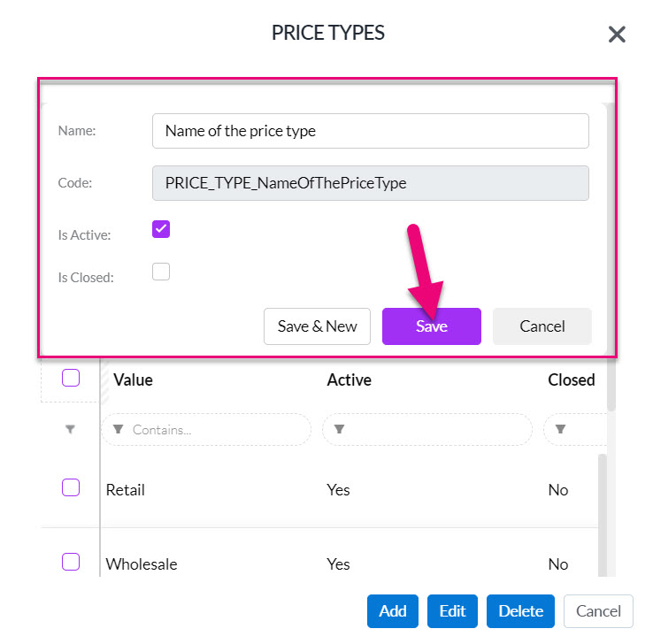Check the Is Closed checkbox

(x=161, y=272)
